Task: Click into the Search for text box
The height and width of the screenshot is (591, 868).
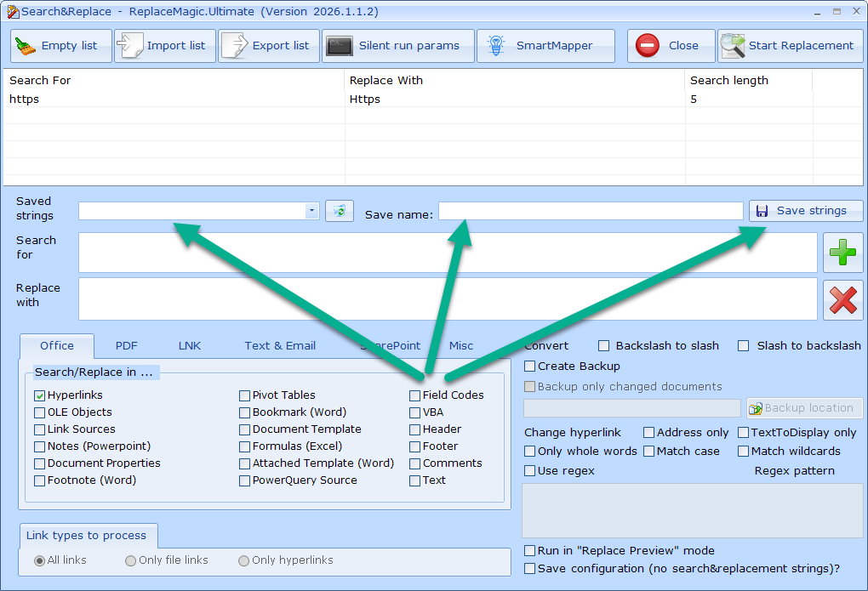Action: [x=448, y=253]
